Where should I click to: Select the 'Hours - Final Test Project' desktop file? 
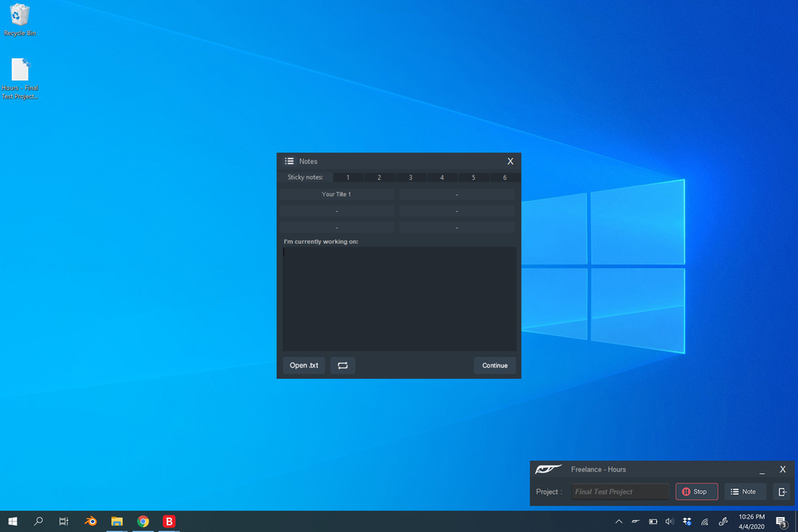20,79
